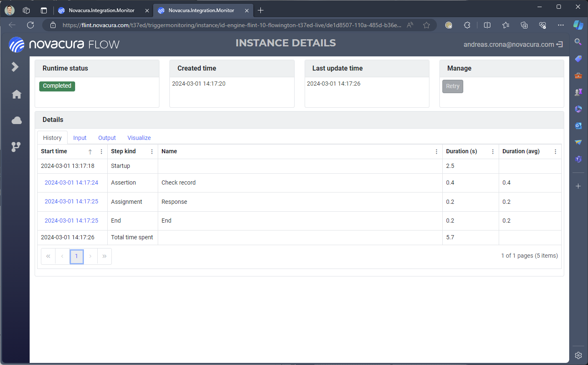Open the cloud section in sidebar

(17, 121)
